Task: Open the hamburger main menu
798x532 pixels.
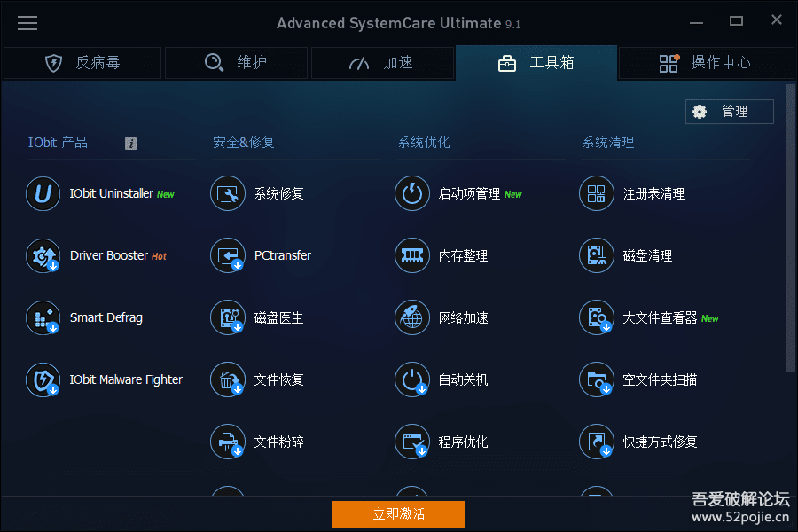Action: 27,23
